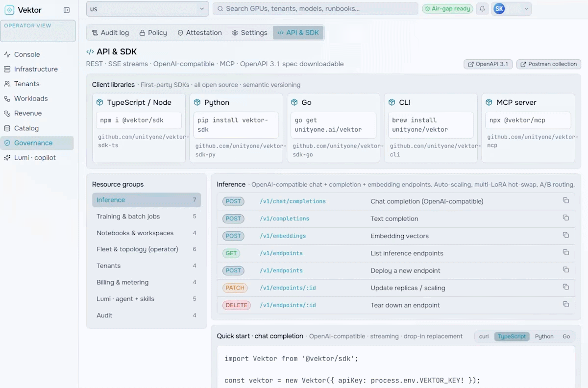Show the curl quick start example
Viewport: 588px width, 388px height.
[x=484, y=337]
